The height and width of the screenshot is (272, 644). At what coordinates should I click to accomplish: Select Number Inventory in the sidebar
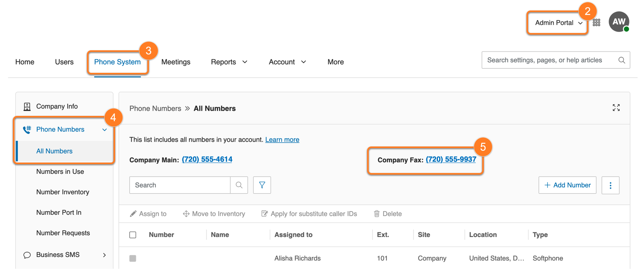(63, 192)
